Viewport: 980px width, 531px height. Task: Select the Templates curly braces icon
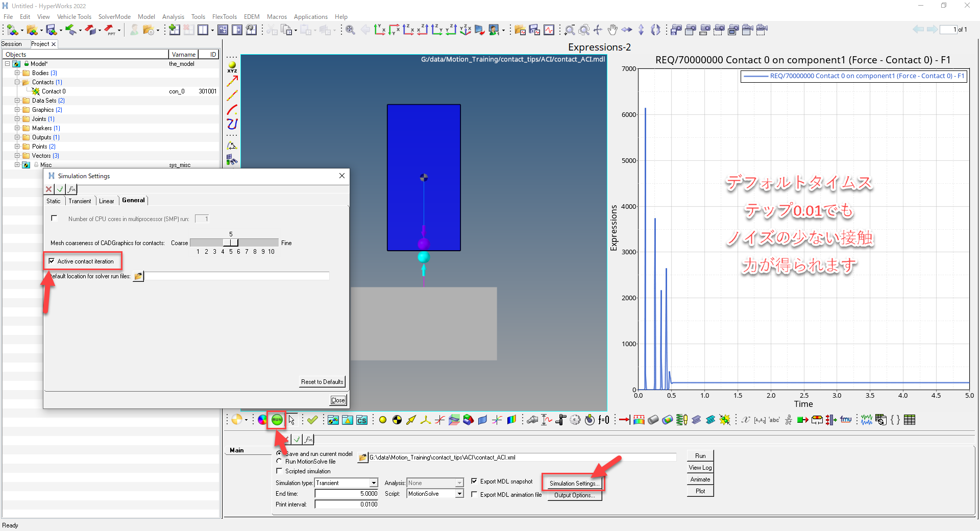[x=895, y=420]
